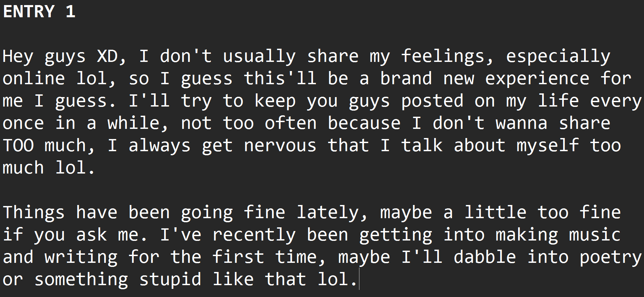Click the word 'Things' starting second paragraph
Screen dimensions: 644x297
click(x=34, y=212)
